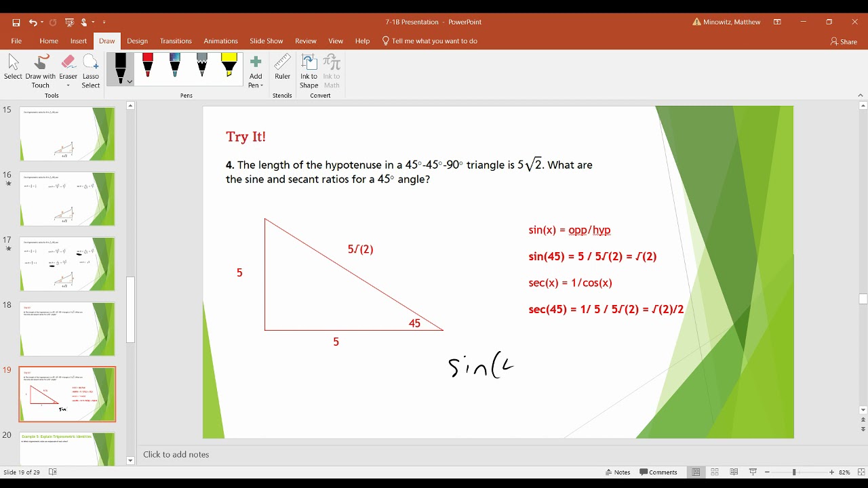Select slide 20 thumbnail
The width and height of the screenshot is (868, 488).
coord(67,449)
